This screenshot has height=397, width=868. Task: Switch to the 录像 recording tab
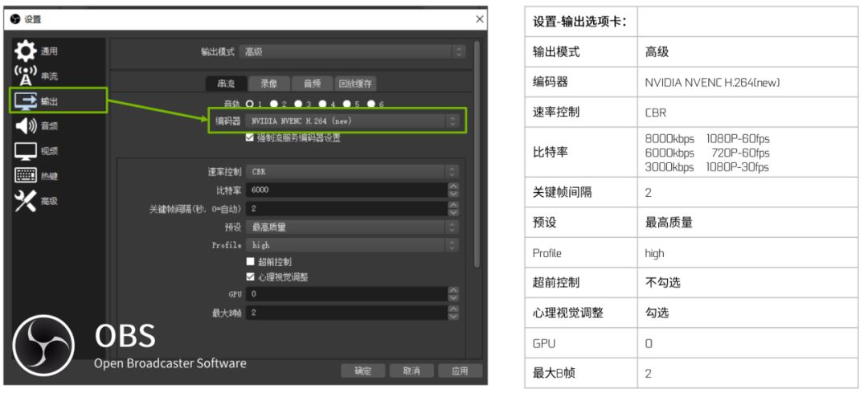[269, 84]
